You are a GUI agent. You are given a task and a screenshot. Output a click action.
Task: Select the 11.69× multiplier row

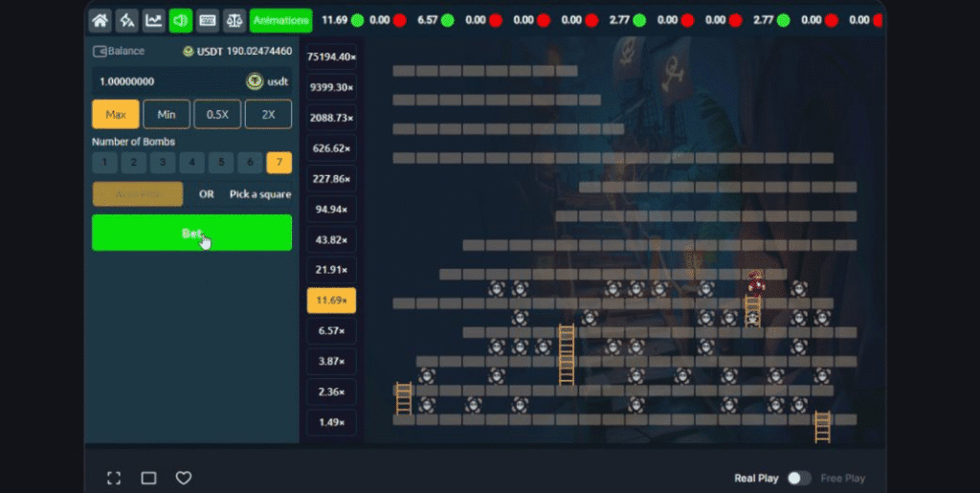tap(331, 301)
